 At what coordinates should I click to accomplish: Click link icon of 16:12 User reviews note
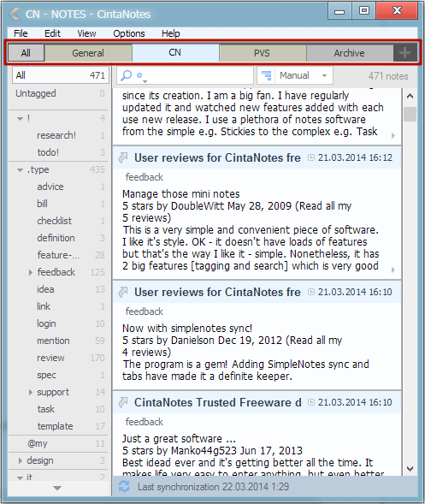[x=123, y=157]
